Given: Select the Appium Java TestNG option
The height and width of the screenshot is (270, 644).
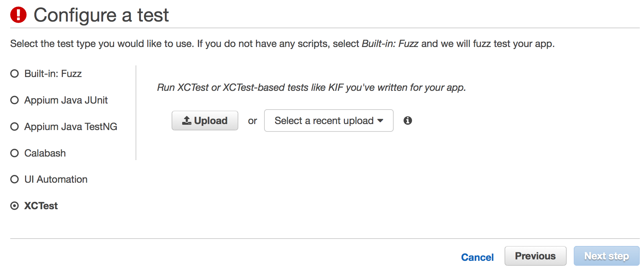Looking at the screenshot, I should 14,127.
